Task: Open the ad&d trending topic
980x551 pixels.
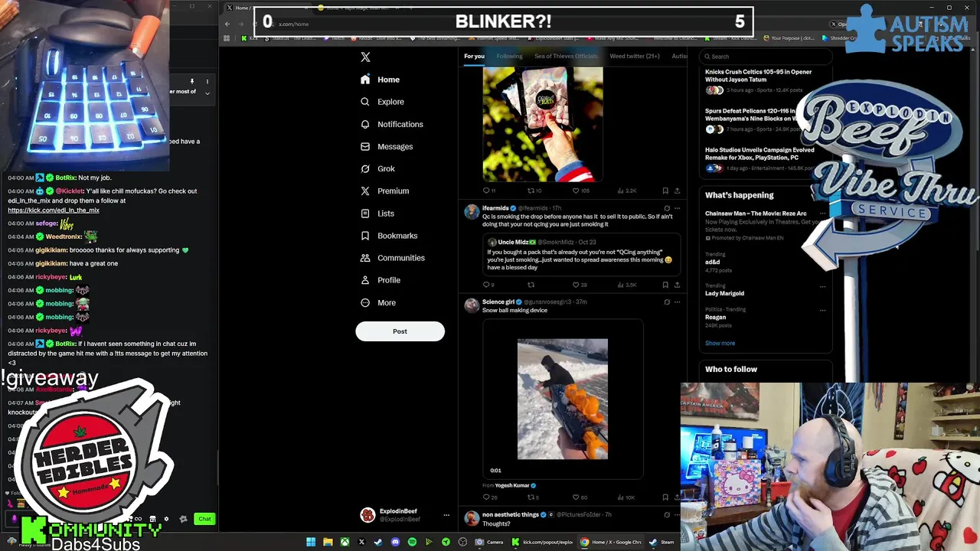Action: (x=712, y=262)
